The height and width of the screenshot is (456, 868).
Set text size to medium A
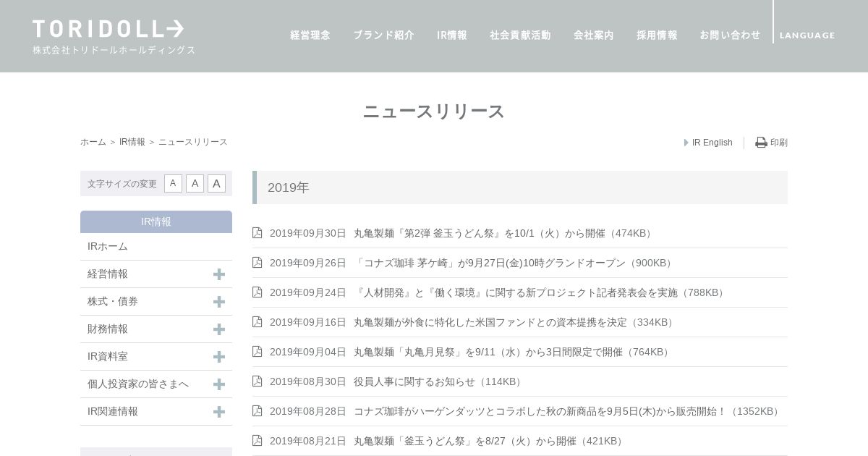195,184
